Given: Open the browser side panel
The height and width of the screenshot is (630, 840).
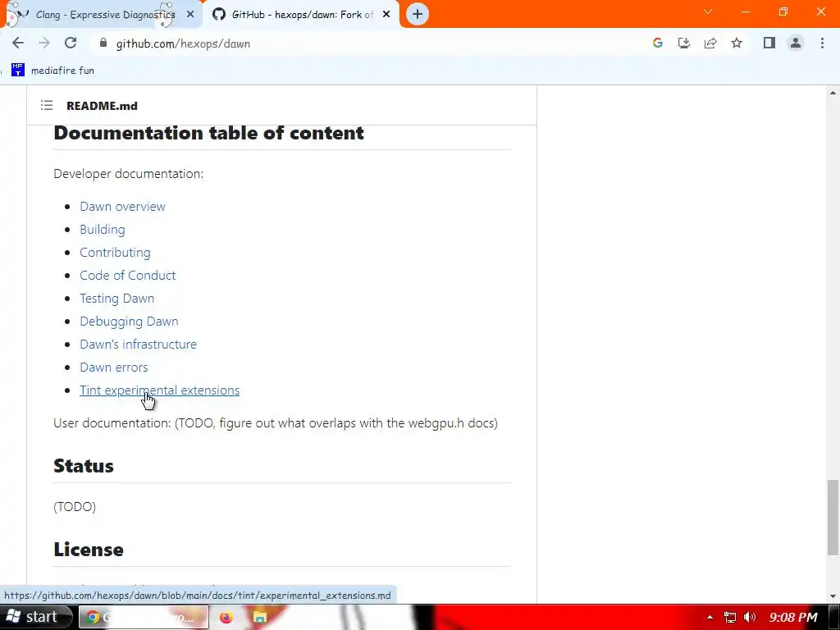Looking at the screenshot, I should [769, 43].
